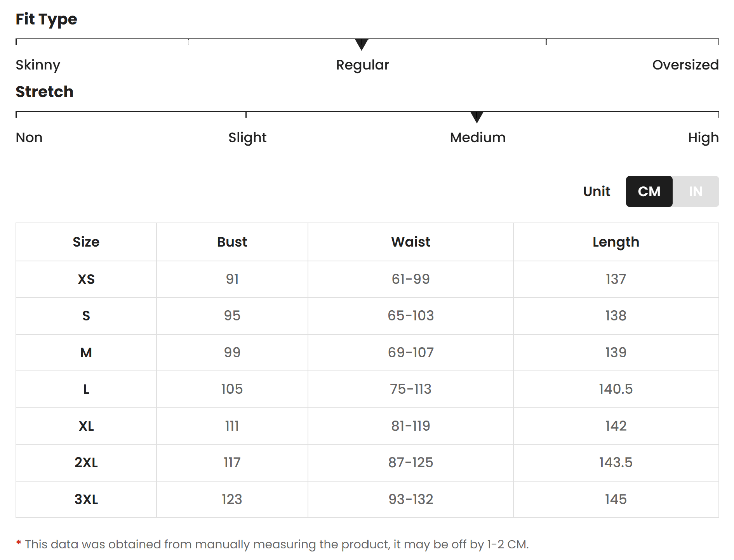This screenshot has height=560, width=734.
Task: Click the High stretch label
Action: (703, 138)
